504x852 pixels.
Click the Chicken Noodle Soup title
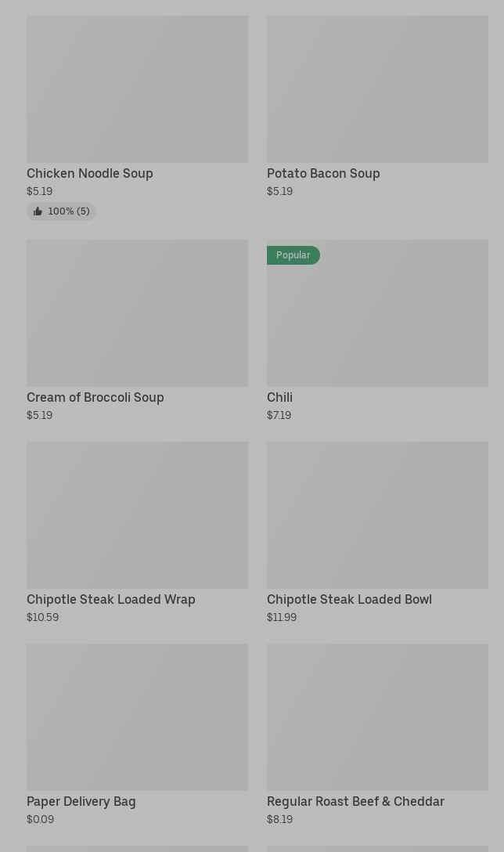[90, 173]
